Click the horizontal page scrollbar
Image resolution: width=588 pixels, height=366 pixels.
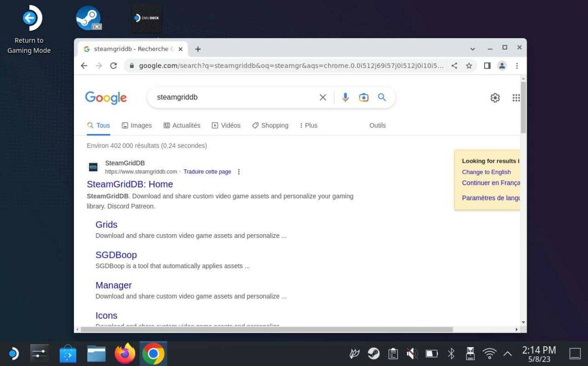tap(266, 330)
